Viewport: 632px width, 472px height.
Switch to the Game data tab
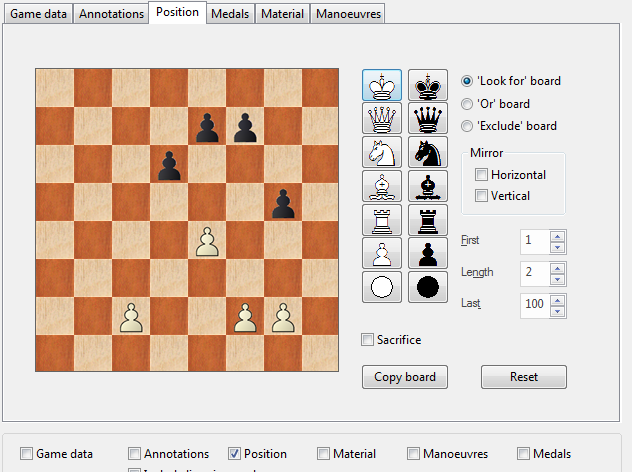tap(38, 14)
